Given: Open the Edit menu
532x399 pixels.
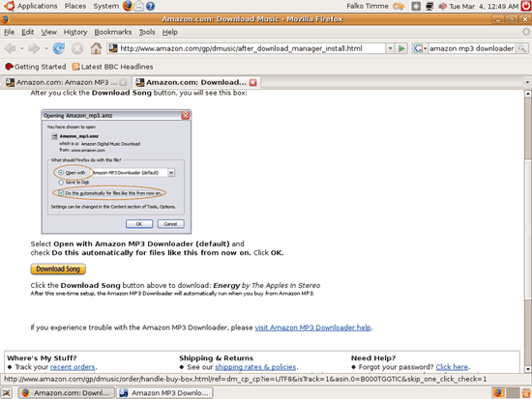Looking at the screenshot, I should [x=27, y=32].
